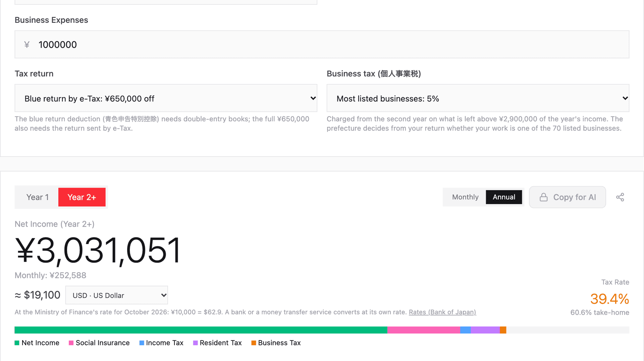Click the Resident Tax legend label
Screen dimensions: 644x361
(221, 343)
